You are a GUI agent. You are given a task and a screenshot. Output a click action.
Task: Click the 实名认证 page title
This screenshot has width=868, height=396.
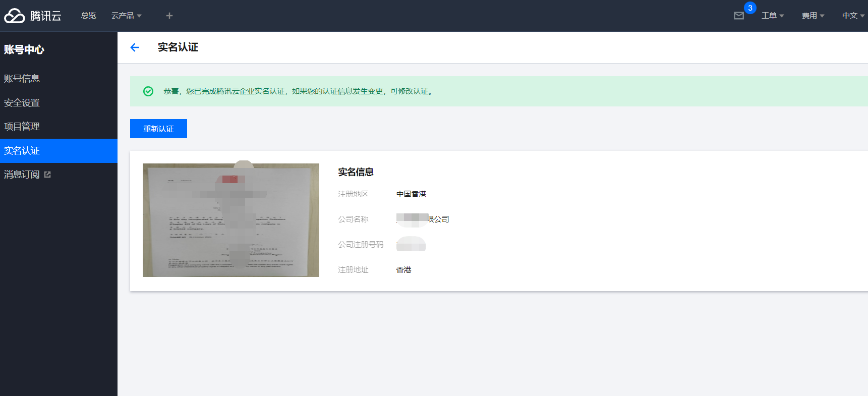tap(178, 47)
